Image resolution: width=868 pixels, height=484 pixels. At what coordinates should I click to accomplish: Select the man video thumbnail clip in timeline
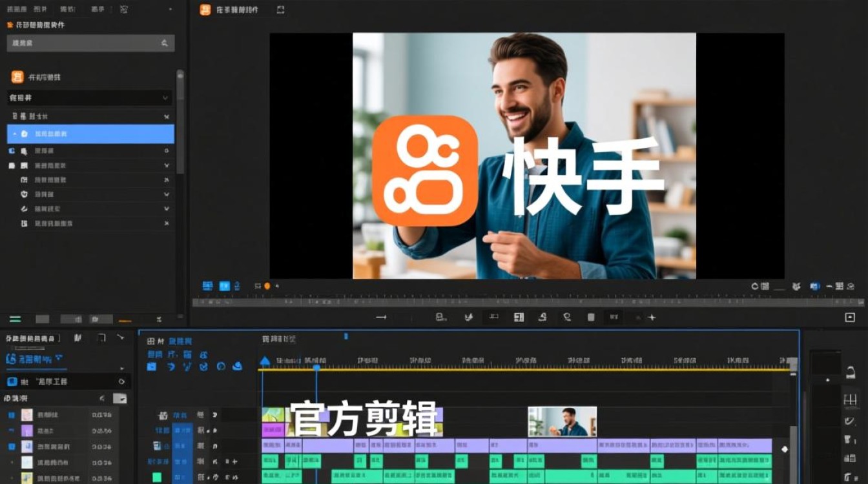pyautogui.click(x=562, y=421)
